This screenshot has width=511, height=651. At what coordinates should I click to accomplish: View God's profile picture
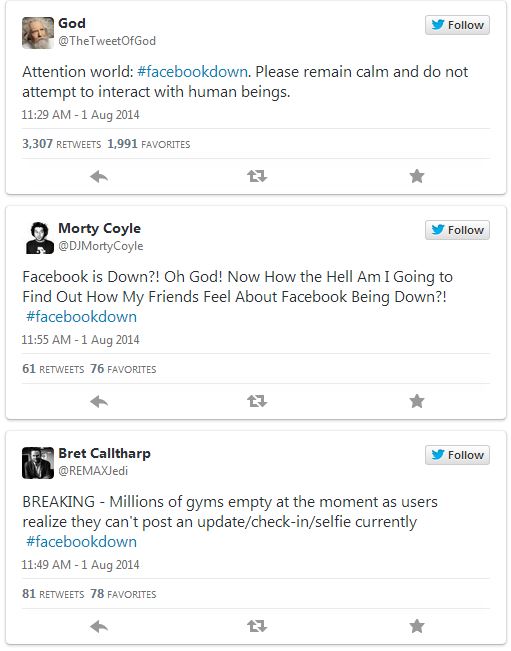(38, 33)
